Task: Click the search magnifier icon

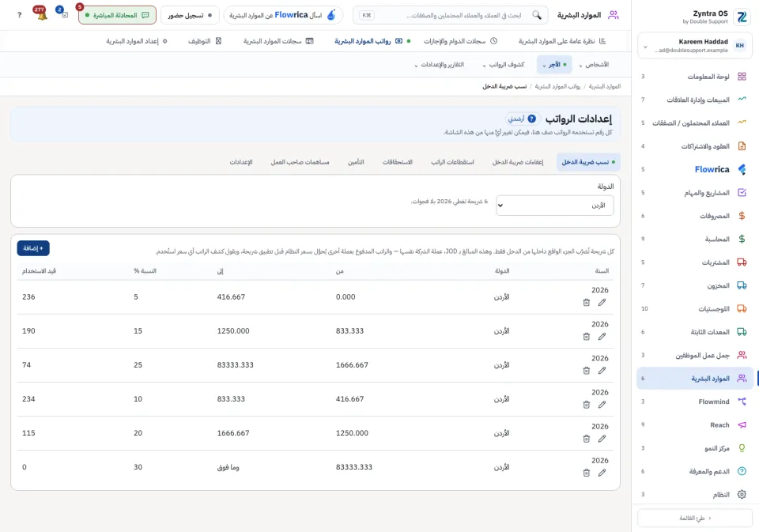Action: pyautogui.click(x=537, y=15)
